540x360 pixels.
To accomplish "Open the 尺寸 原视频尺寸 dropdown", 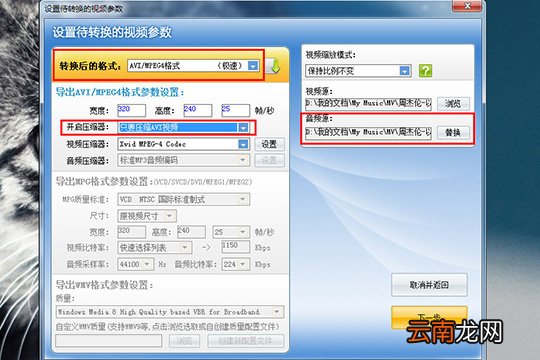I will click(147, 216).
